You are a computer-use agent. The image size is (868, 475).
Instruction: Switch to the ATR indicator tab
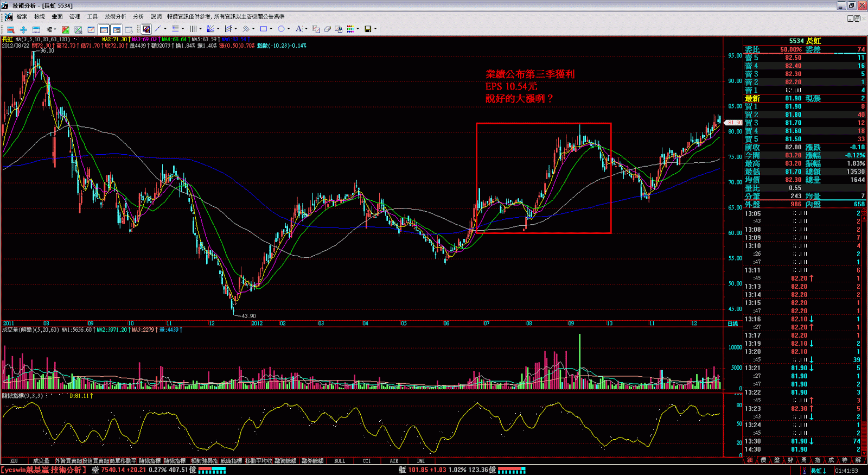[394, 461]
